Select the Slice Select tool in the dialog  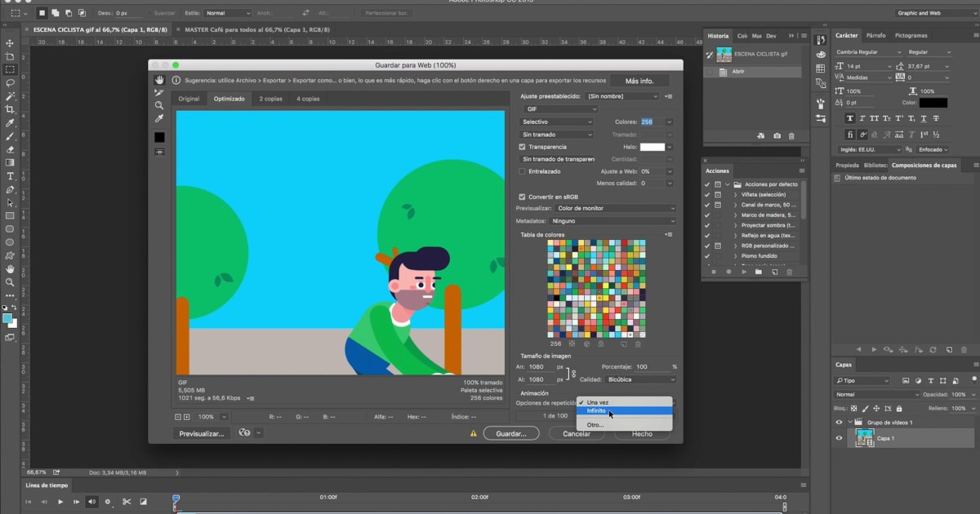[x=159, y=93]
